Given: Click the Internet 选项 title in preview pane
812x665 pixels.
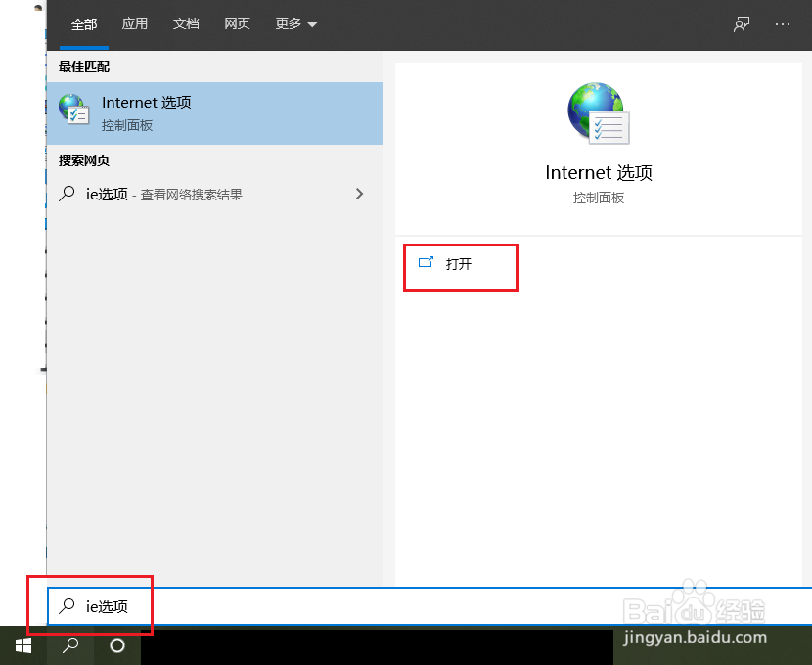Looking at the screenshot, I should point(599,172).
